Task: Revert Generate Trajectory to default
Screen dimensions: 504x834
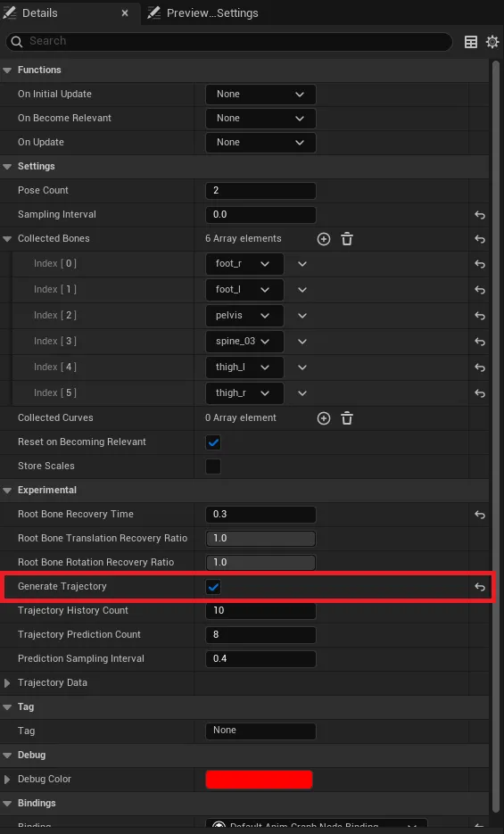Action: click(x=480, y=587)
